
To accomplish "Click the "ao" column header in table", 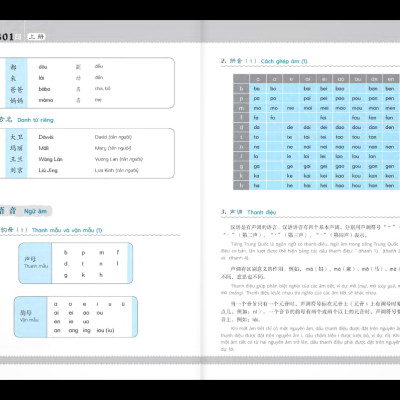I will pos(340,79).
